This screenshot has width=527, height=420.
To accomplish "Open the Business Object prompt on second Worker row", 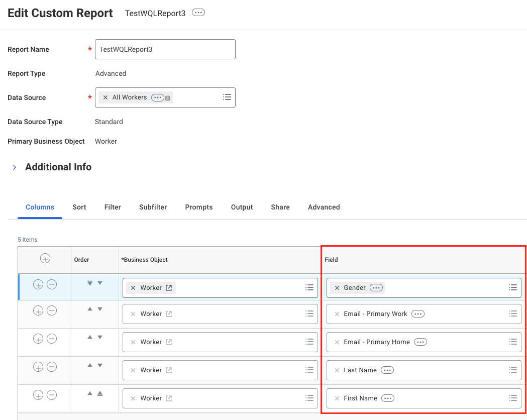I will [x=309, y=313].
